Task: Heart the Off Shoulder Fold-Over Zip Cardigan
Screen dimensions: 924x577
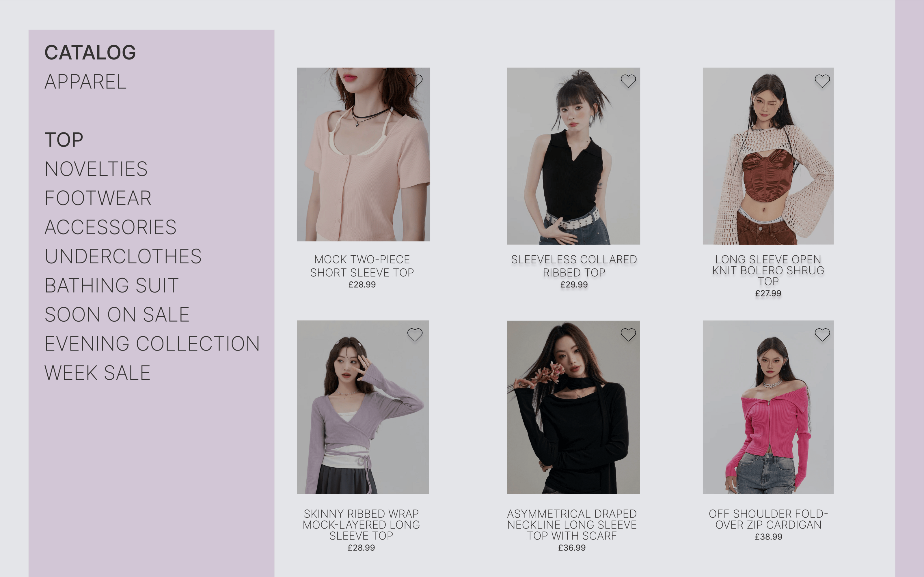Action: point(822,334)
